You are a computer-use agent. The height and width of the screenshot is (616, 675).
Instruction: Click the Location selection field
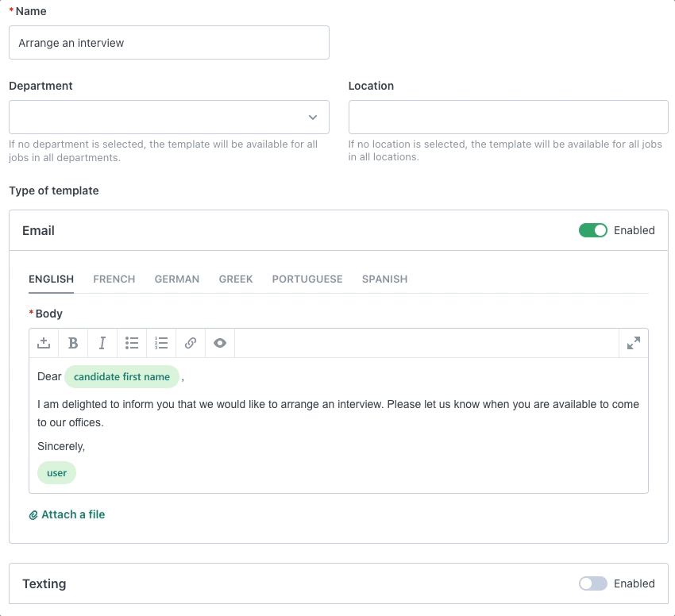coord(508,117)
